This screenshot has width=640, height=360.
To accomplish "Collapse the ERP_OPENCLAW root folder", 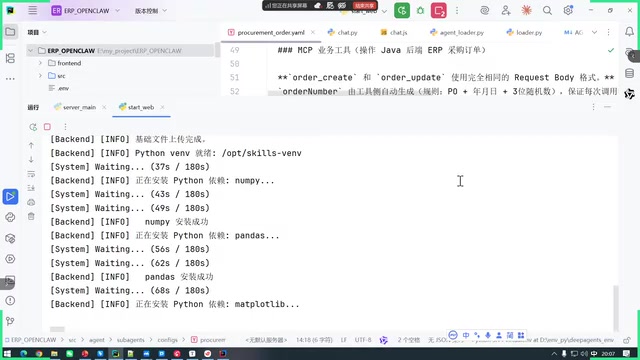I will [31, 51].
